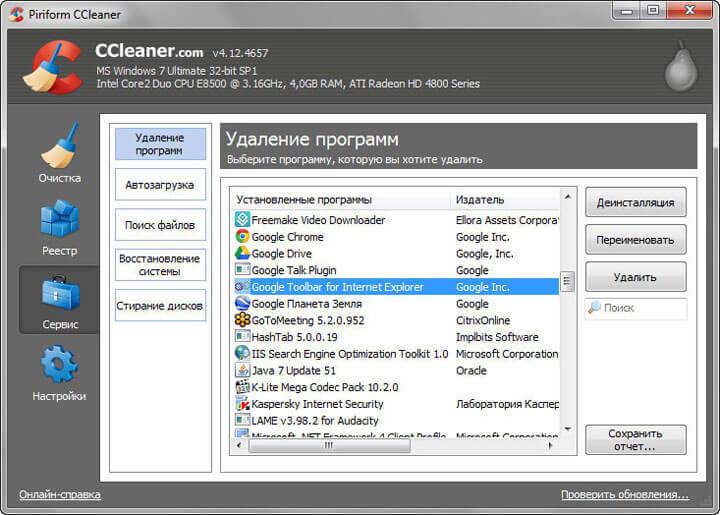The height and width of the screenshot is (515, 720).
Task: Click the horizontal scrollbar thumb
Action: 329,445
